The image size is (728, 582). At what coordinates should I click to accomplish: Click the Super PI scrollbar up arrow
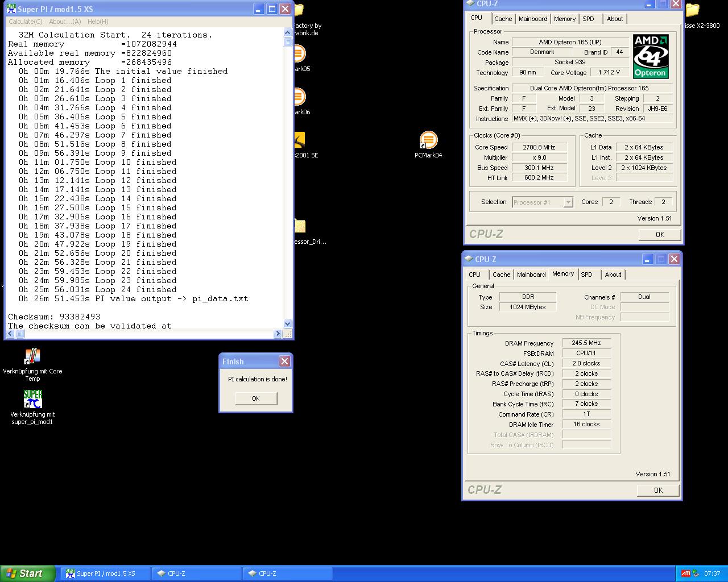pos(287,32)
